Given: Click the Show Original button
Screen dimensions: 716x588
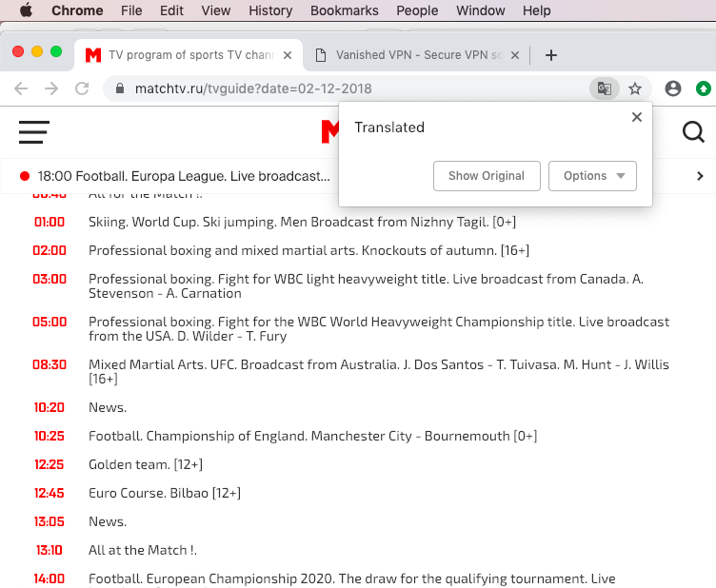Looking at the screenshot, I should (x=487, y=176).
